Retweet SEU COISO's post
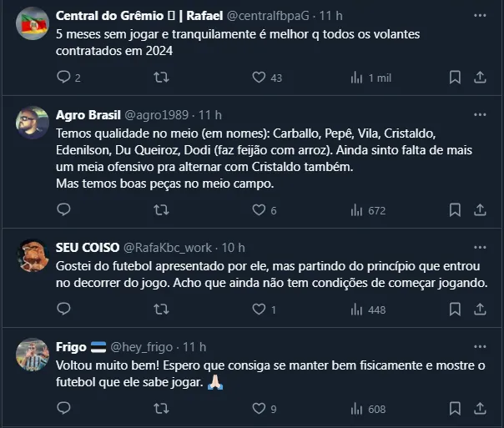The height and width of the screenshot is (428, 504). point(162,310)
